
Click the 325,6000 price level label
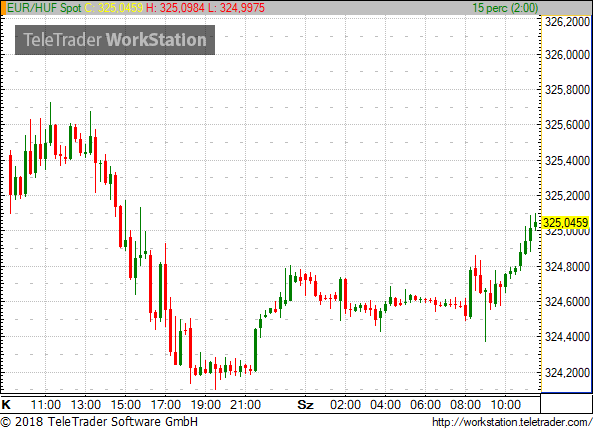pos(567,124)
